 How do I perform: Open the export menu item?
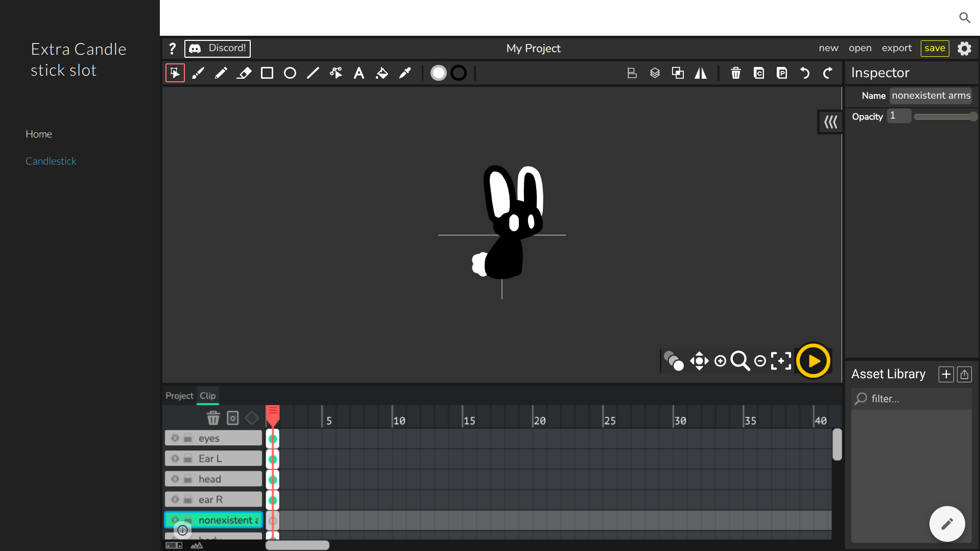click(x=896, y=48)
